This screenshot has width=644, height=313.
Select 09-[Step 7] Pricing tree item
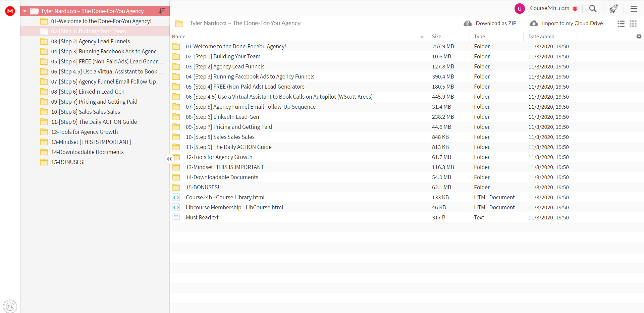pyautogui.click(x=95, y=102)
